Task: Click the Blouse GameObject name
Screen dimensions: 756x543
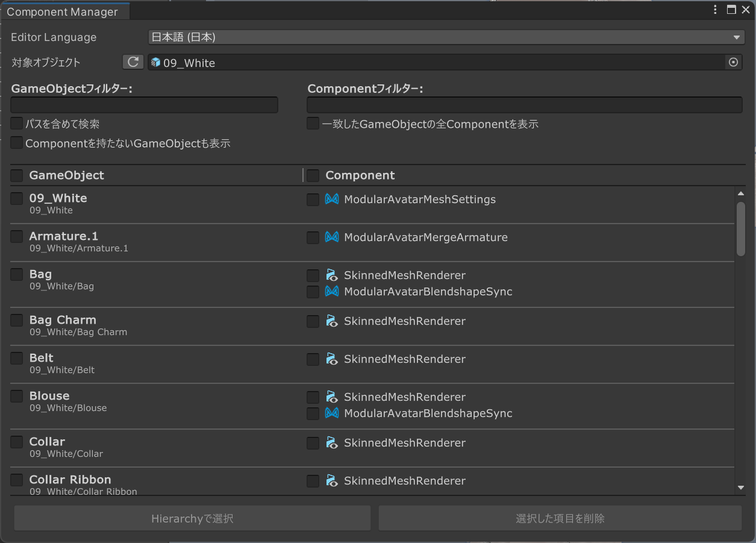Action: [49, 396]
